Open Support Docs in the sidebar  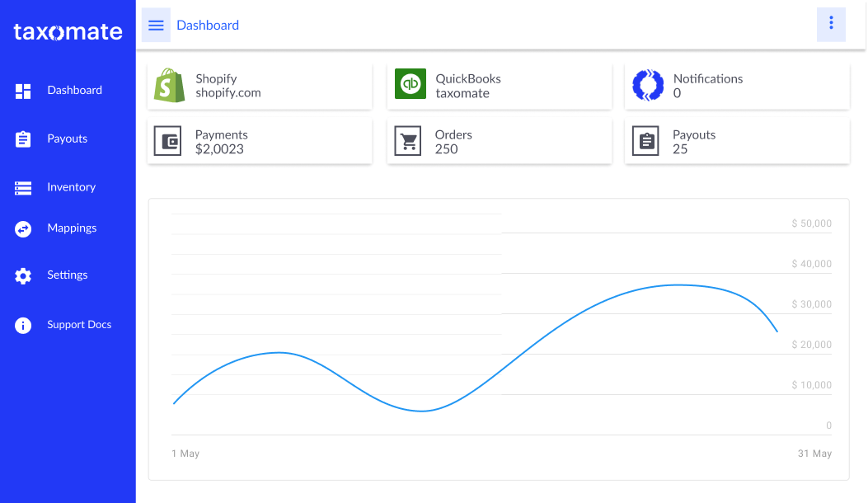(79, 325)
